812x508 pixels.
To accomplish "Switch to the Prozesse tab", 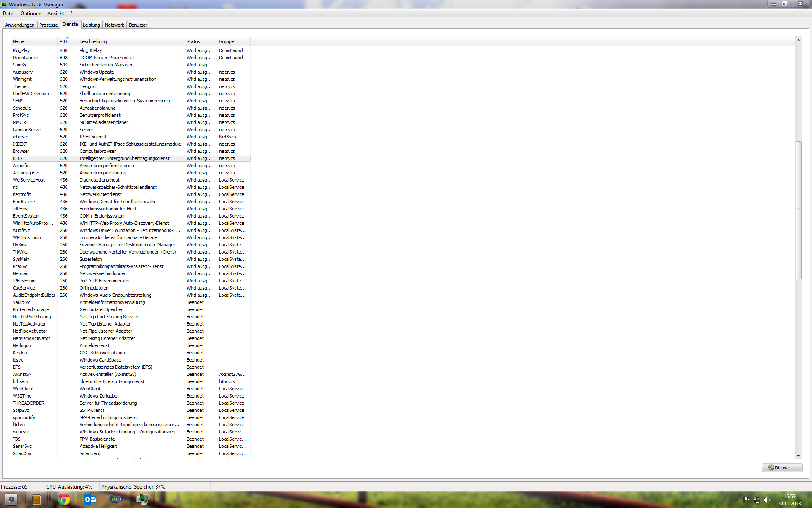I will tap(48, 25).
